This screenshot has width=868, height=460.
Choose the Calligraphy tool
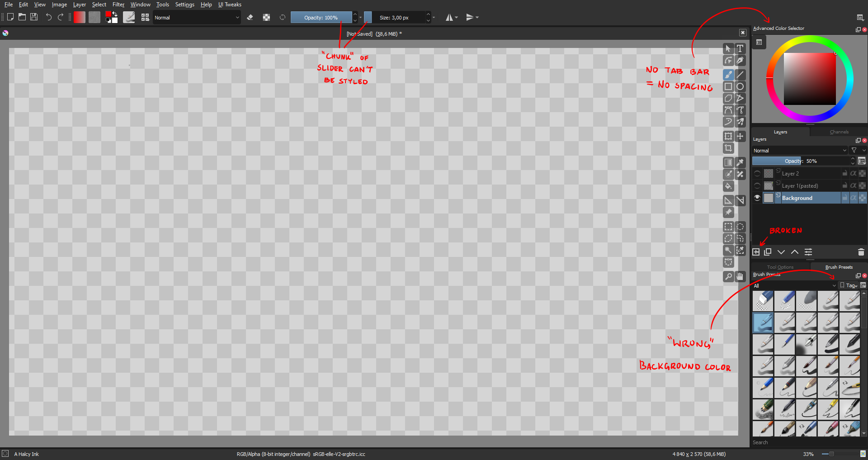coord(740,61)
